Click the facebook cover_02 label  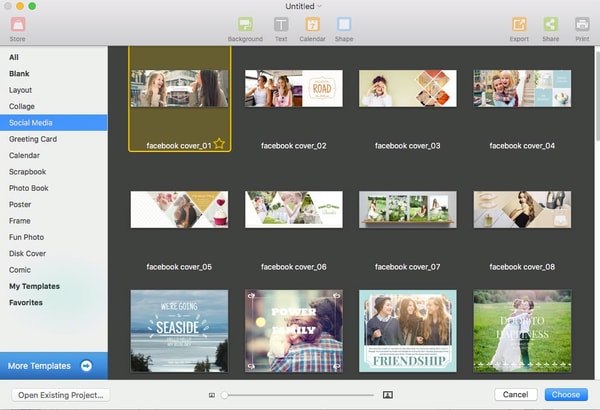pos(294,146)
